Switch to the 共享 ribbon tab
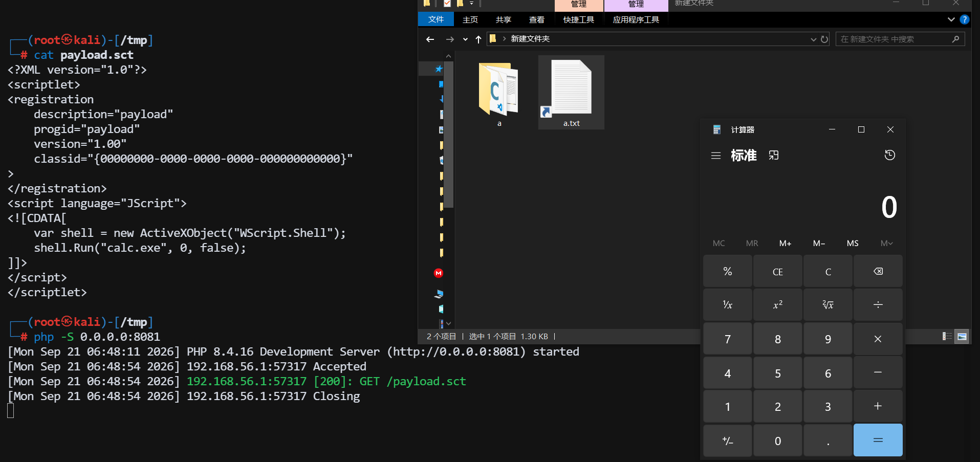Viewport: 980px width, 462px height. coord(503,19)
